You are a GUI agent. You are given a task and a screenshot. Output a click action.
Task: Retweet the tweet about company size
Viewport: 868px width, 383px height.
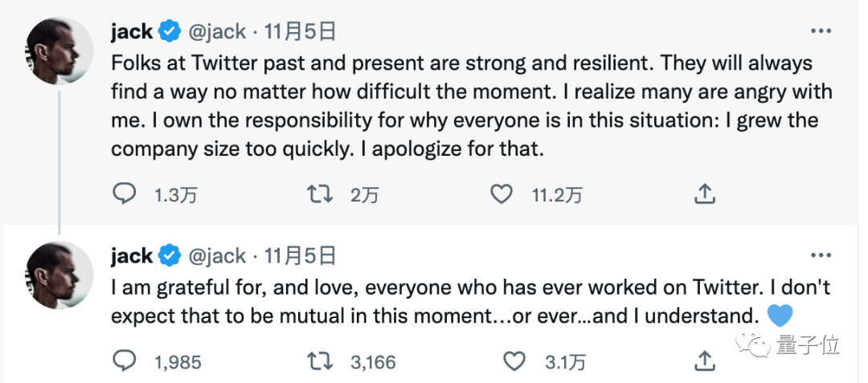[321, 194]
